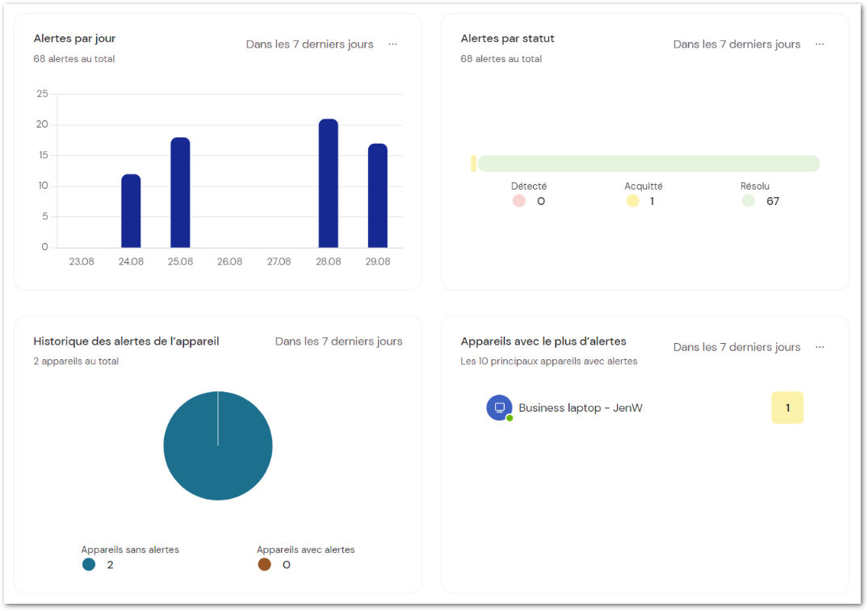
Task: Expand time range in Alertes par statut
Action: click(737, 44)
